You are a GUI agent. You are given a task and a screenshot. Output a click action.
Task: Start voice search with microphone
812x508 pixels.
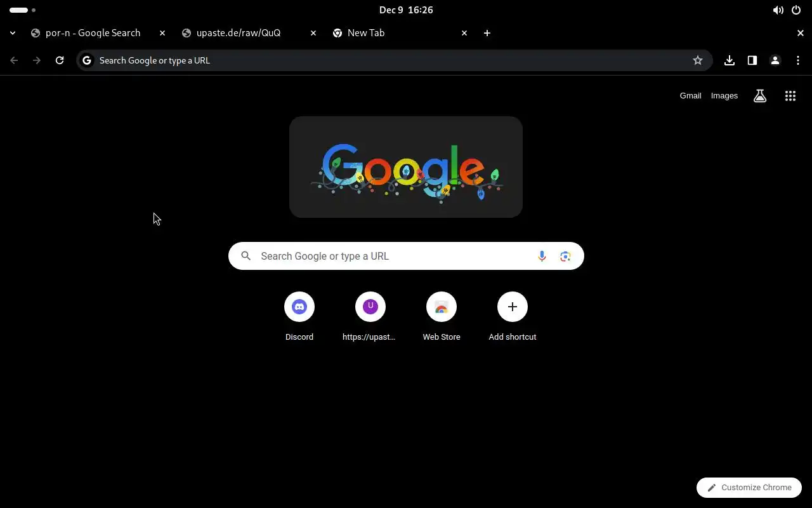pyautogui.click(x=542, y=256)
